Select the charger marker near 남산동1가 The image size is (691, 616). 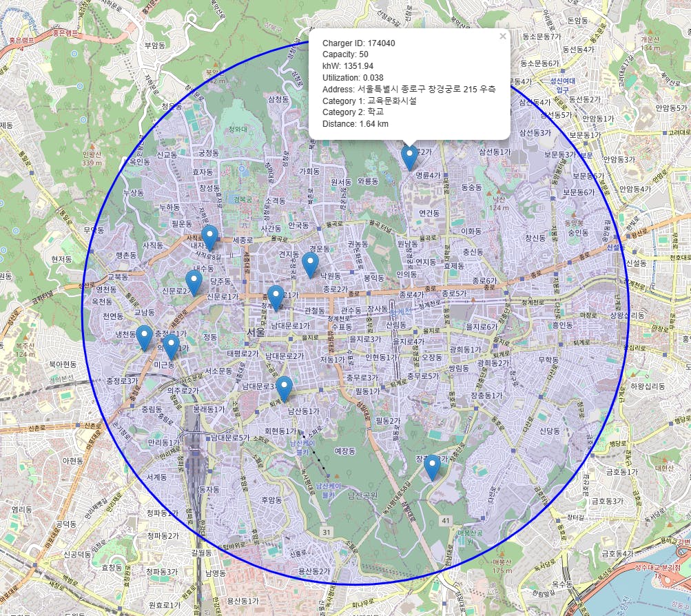pyautogui.click(x=285, y=389)
